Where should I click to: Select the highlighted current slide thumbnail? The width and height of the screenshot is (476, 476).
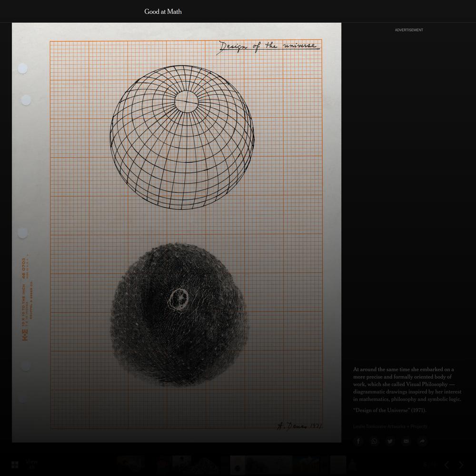pyautogui.click(x=238, y=465)
